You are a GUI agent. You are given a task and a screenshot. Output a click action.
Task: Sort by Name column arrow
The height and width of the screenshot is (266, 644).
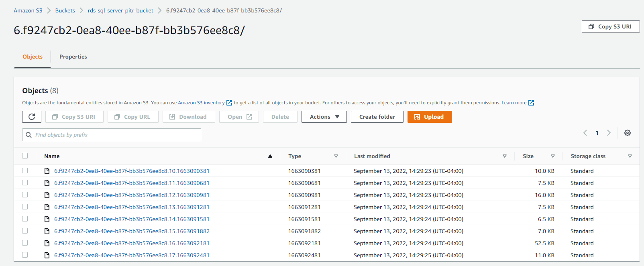pos(270,156)
